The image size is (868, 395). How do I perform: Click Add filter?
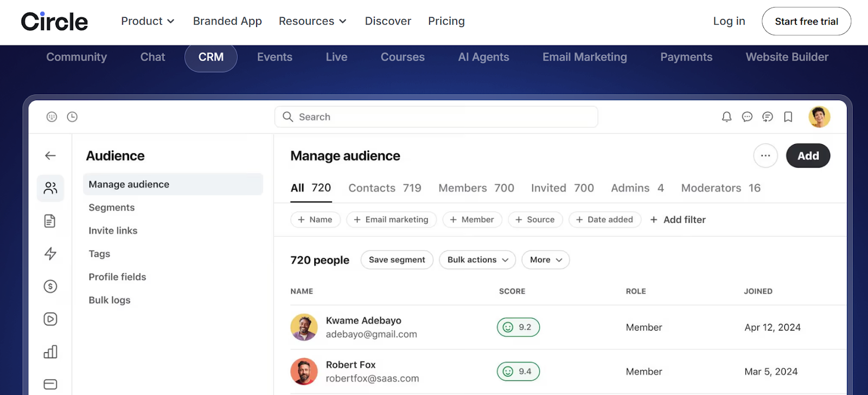(x=678, y=219)
